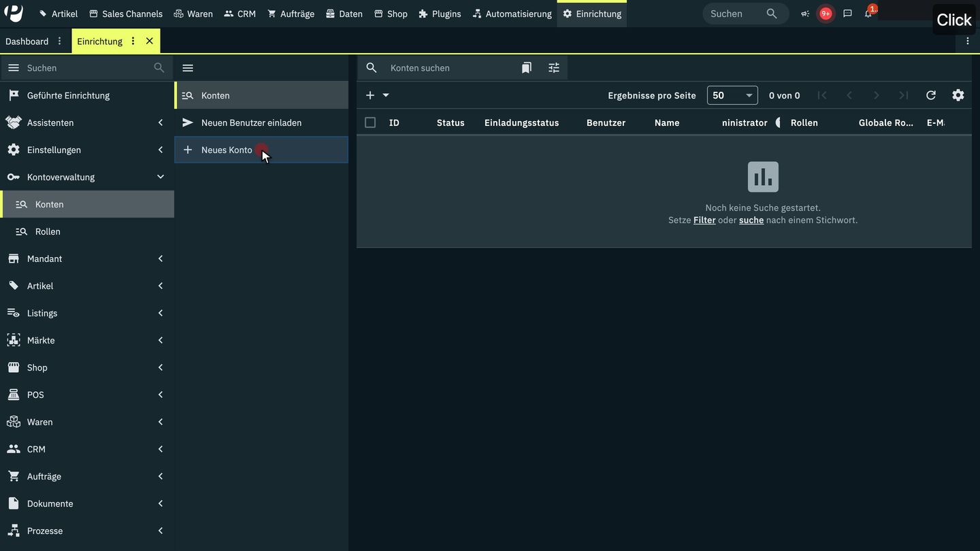Open table configuration gear icon
The image size is (980, 551).
coord(958,95)
